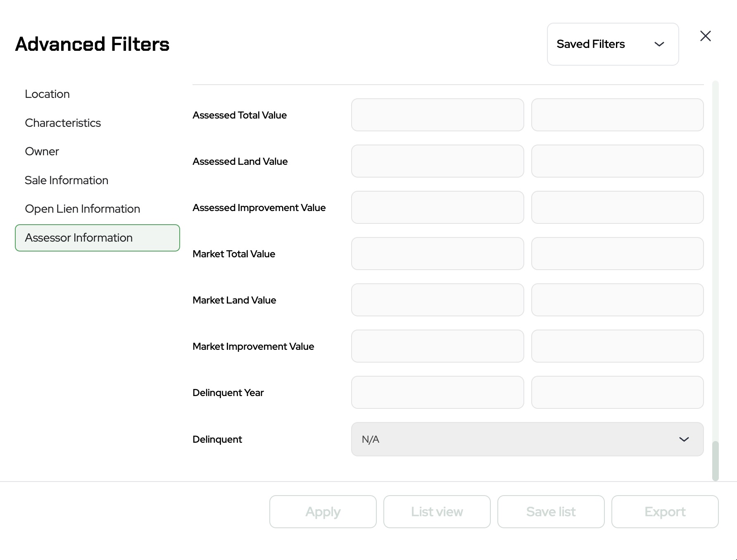Click the Delinquent Year first input
Viewport: 737px width, 560px height.
point(437,392)
